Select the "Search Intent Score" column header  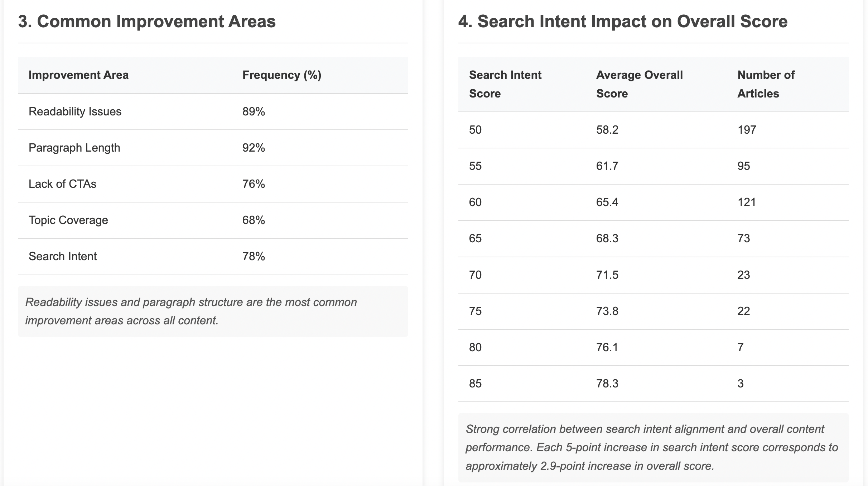(x=505, y=84)
